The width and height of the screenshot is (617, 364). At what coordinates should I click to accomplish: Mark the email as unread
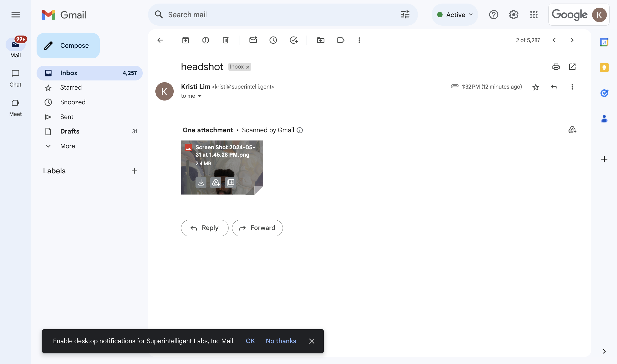(x=253, y=40)
